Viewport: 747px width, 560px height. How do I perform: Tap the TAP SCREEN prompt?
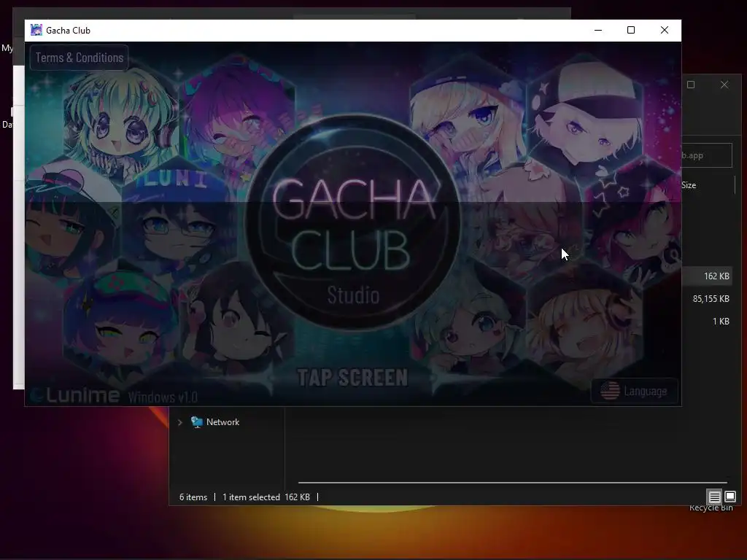point(352,378)
